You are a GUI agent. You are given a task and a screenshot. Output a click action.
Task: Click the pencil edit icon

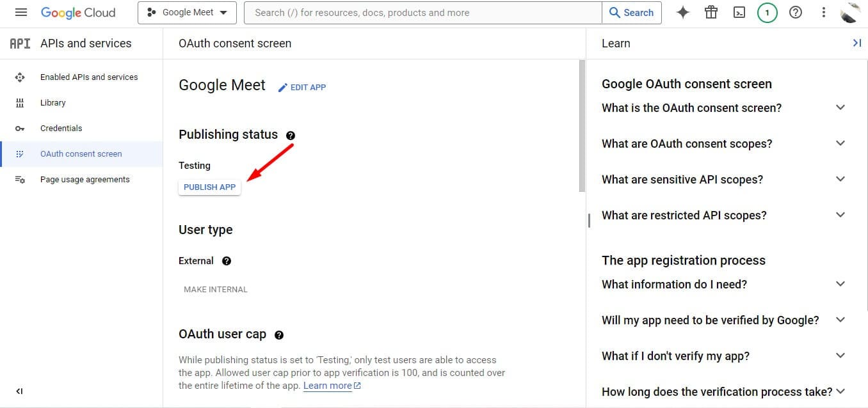pyautogui.click(x=283, y=88)
